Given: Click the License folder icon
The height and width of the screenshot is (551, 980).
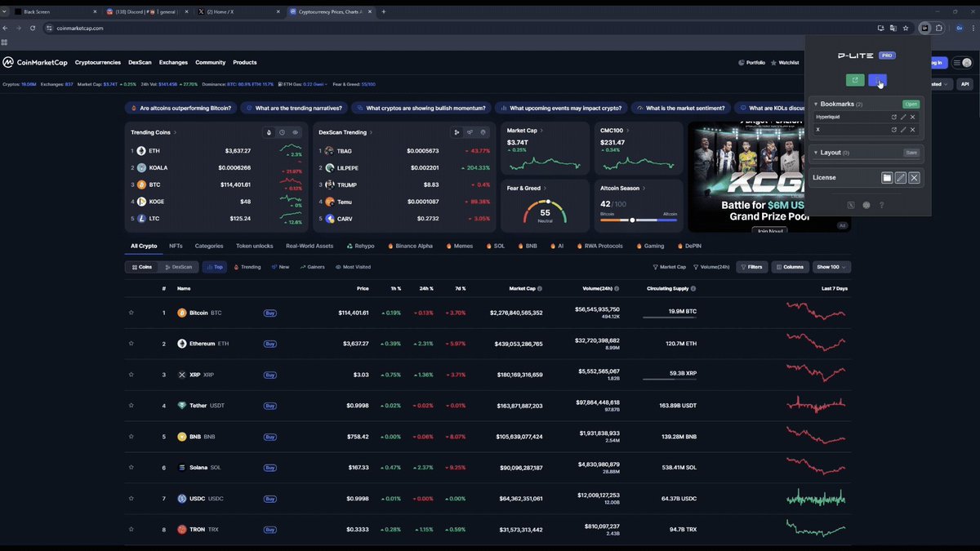Looking at the screenshot, I should coord(887,177).
